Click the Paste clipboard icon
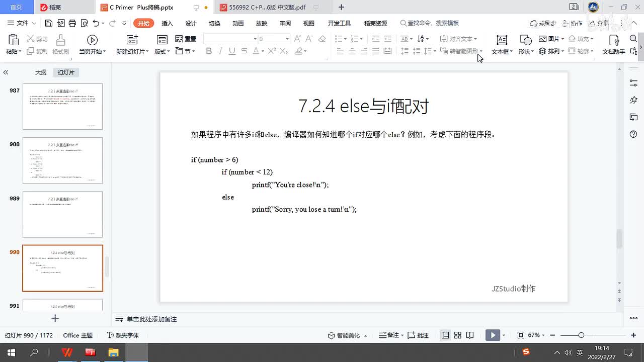The image size is (644, 362). click(14, 40)
